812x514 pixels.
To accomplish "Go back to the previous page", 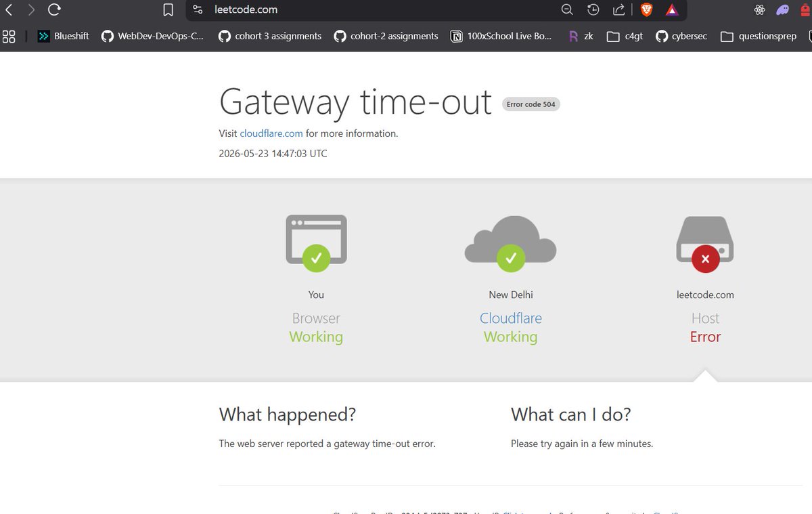I will tap(9, 9).
